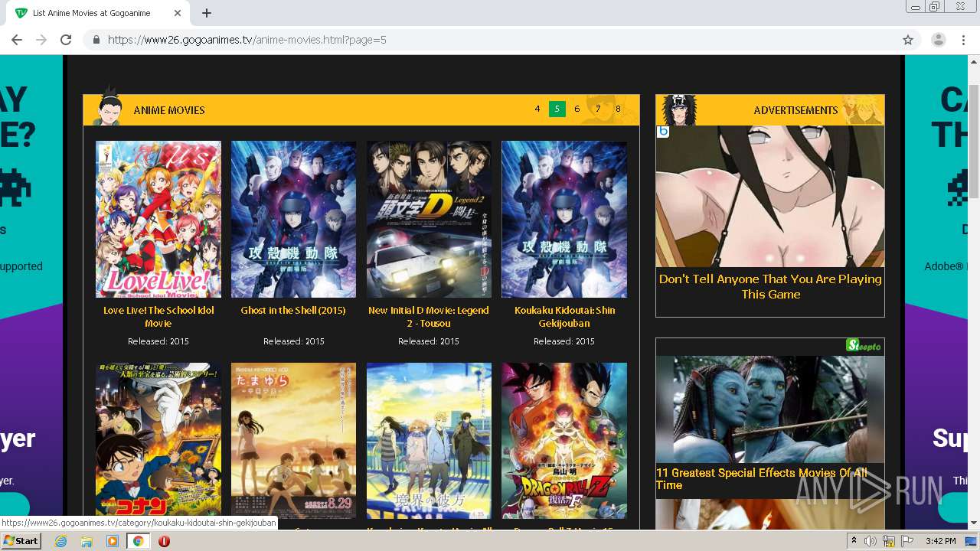Open the network tray icon

tap(889, 541)
